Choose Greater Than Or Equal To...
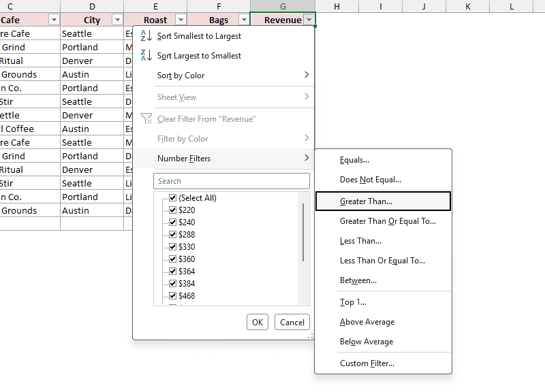 (383, 221)
